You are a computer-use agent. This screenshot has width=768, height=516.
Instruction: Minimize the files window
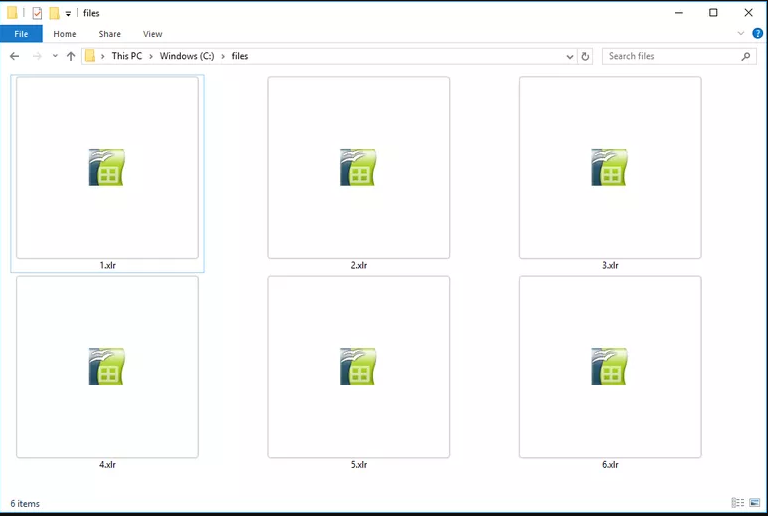pyautogui.click(x=679, y=13)
